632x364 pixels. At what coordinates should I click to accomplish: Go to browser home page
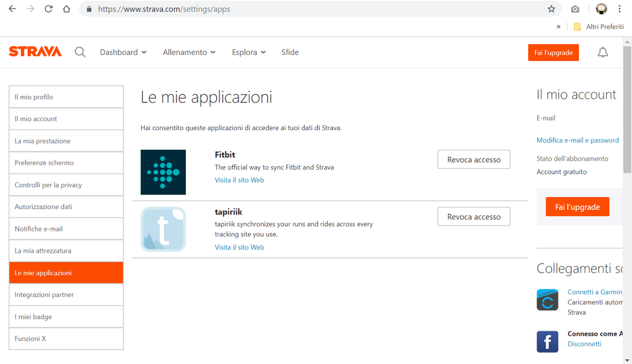pyautogui.click(x=66, y=9)
